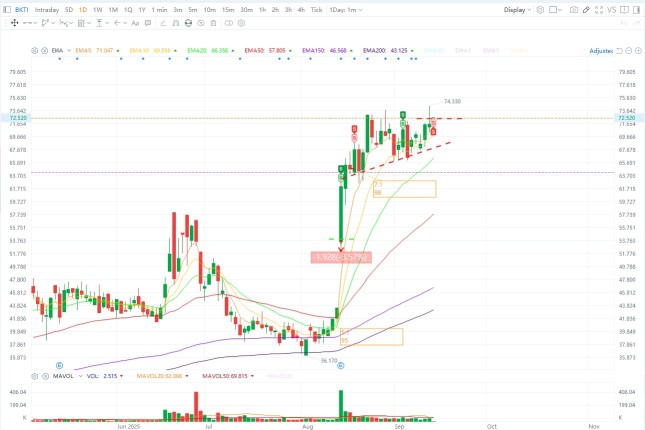Activate the magnet snap tool
Screen dimensions: 645x430
(x=176, y=23)
